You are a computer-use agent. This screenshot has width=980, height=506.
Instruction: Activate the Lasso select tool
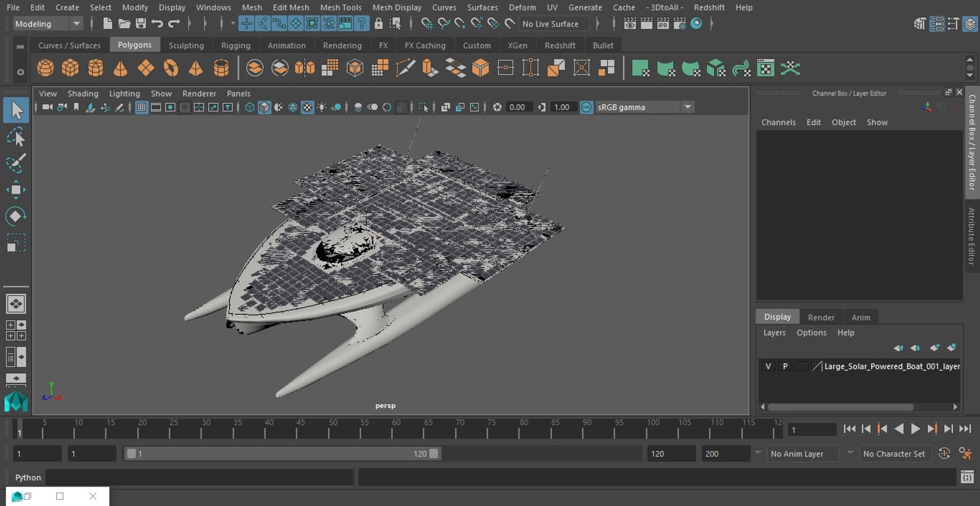point(16,137)
